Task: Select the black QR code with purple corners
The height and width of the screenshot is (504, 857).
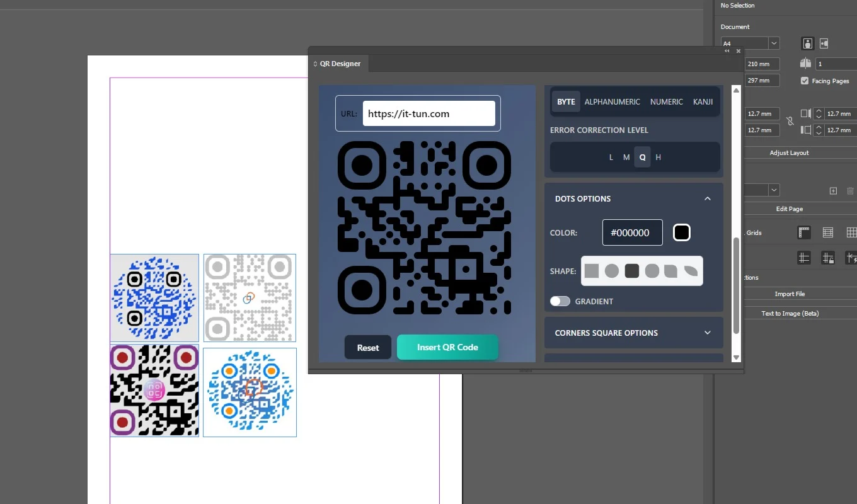Action: click(154, 391)
